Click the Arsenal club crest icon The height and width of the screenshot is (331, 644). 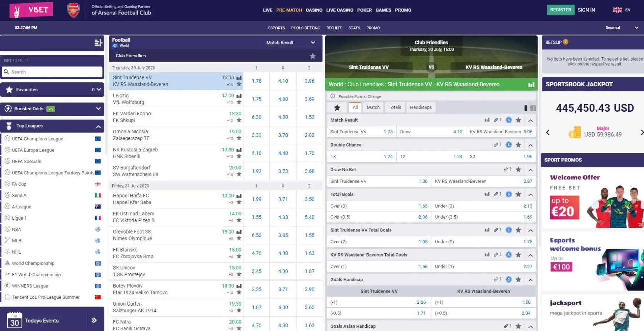73,10
